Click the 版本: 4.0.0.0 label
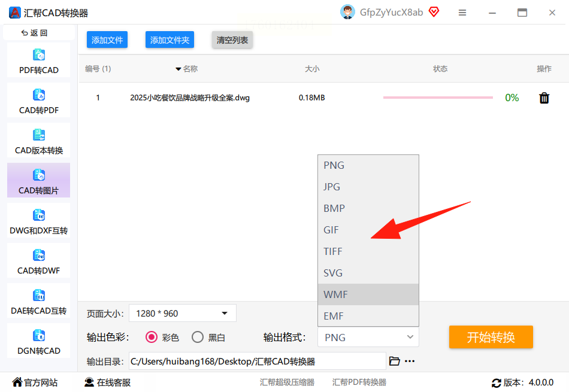 point(528,382)
